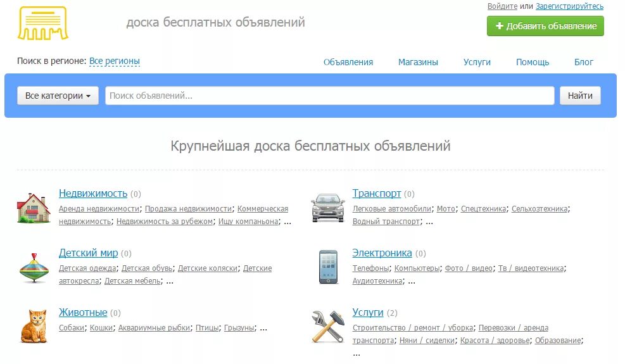
Task: Open the Все категории dropdown
Action: tap(58, 96)
